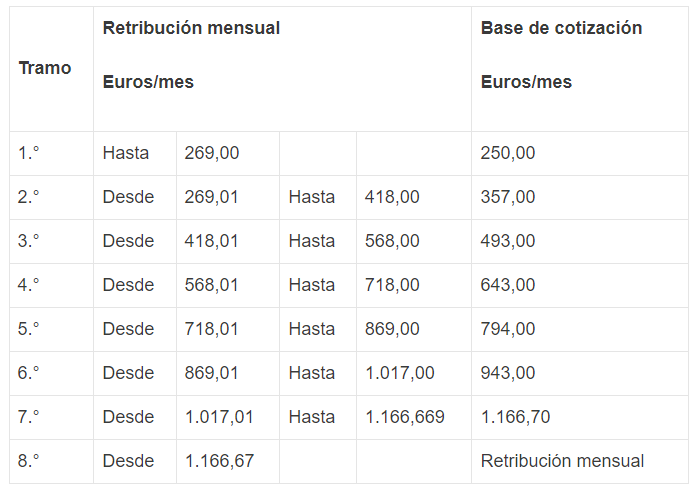Select the Retribución mensual header cell
The image size is (698, 492).
(x=191, y=28)
